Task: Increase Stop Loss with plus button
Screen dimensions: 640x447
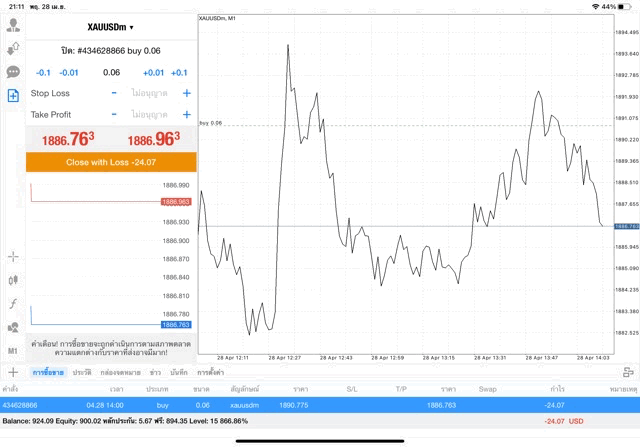Action: click(x=186, y=93)
